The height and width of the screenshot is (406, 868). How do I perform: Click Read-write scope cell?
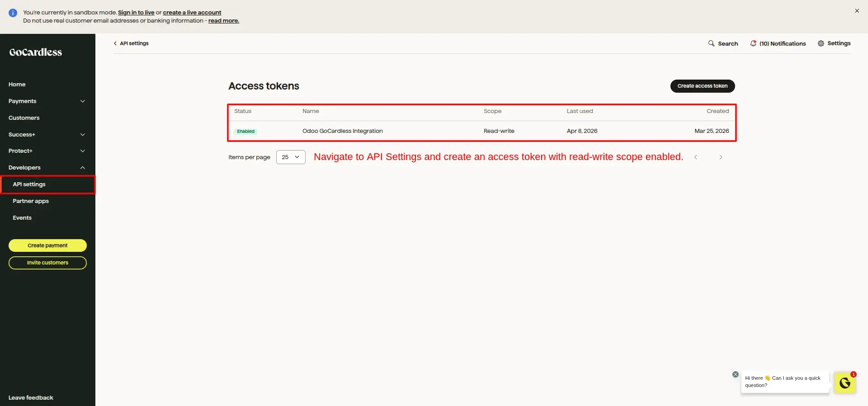coord(499,131)
